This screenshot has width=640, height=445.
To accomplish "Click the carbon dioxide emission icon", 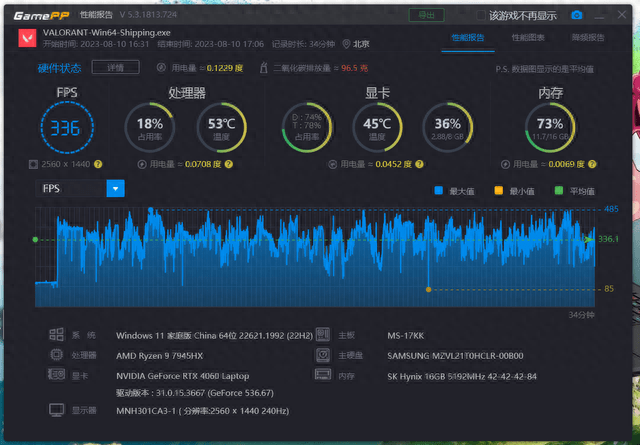I will [x=264, y=68].
